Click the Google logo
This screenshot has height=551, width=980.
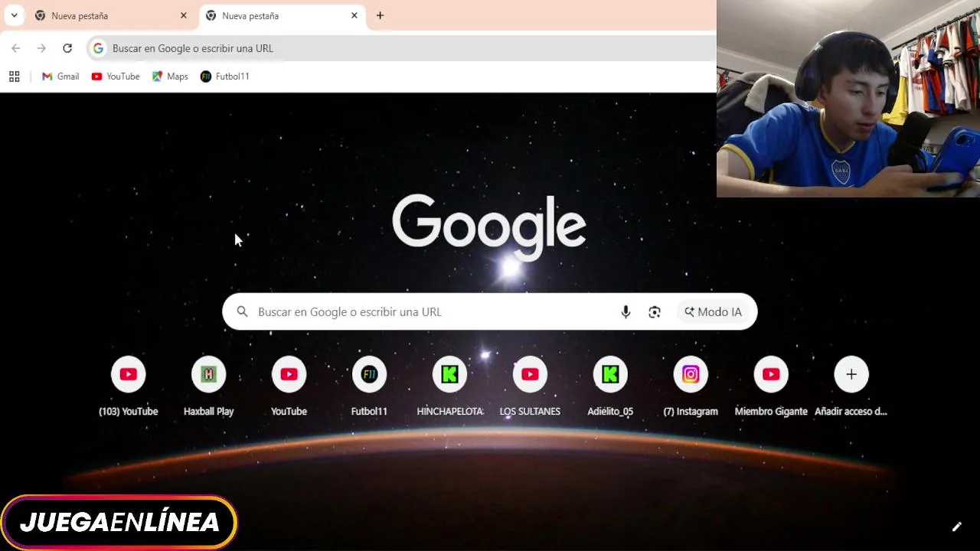pos(489,227)
